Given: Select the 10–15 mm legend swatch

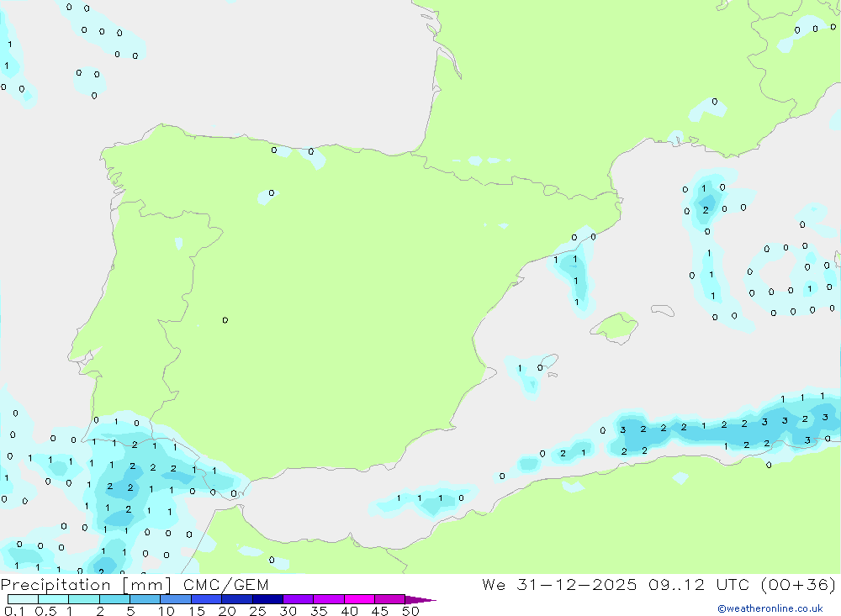Looking at the screenshot, I should 176,599.
